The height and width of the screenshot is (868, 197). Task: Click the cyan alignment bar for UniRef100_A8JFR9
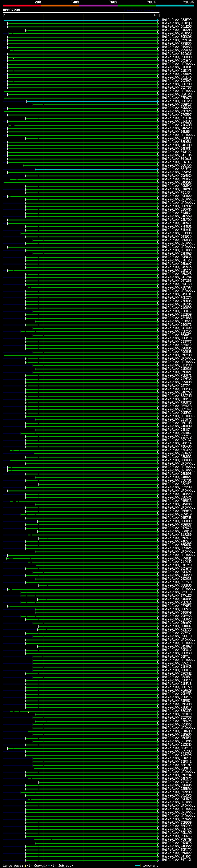pyautogui.click(x=81, y=20)
